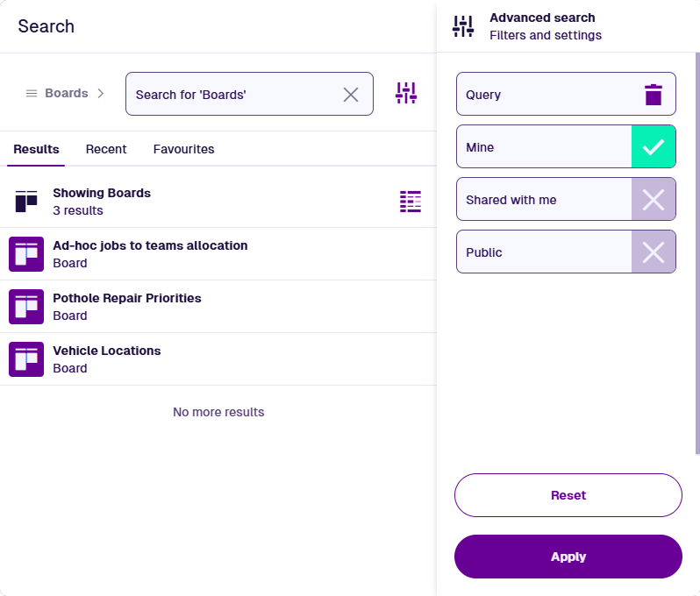700x596 pixels.
Task: Switch results to list view icon
Action: [x=410, y=202]
